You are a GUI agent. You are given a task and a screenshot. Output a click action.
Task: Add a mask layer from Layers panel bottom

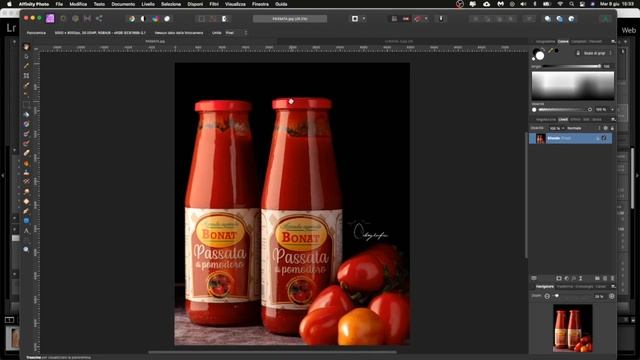click(x=559, y=278)
